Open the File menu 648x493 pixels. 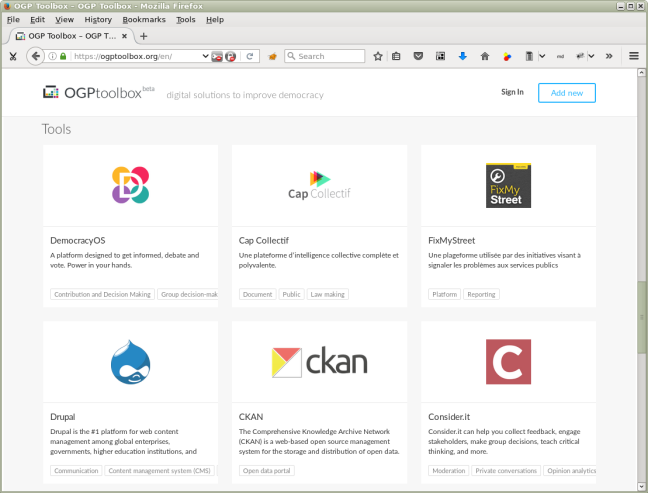tap(13, 19)
